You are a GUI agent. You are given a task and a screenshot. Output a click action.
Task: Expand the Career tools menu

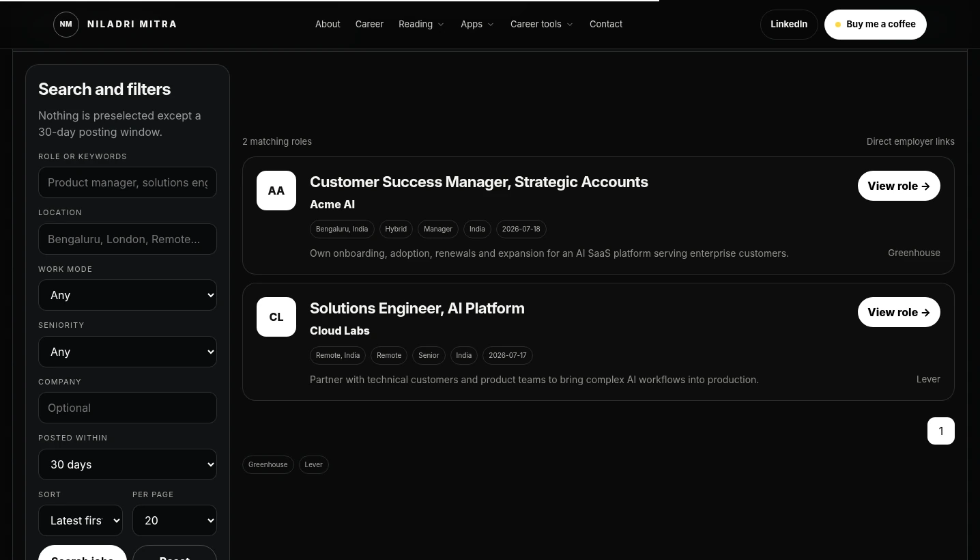click(x=542, y=25)
